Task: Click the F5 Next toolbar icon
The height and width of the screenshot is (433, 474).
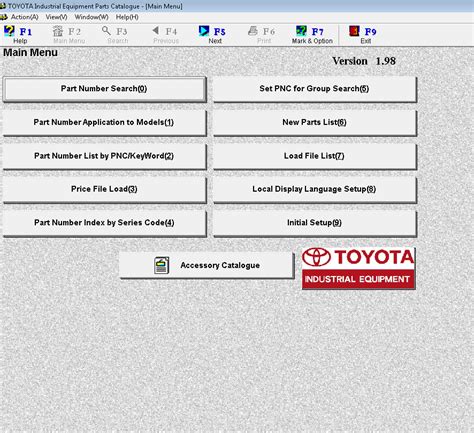Action: (x=204, y=31)
